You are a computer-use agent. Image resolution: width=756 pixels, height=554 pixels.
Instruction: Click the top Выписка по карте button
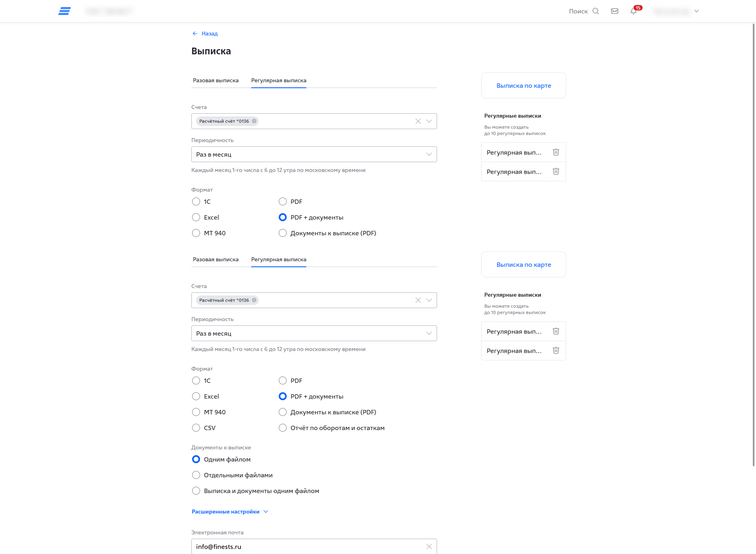coord(523,85)
